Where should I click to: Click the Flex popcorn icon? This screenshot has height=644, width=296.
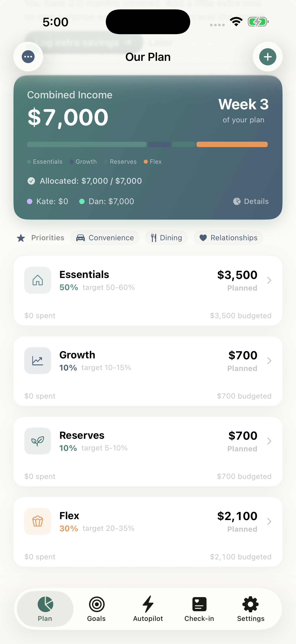[x=37, y=521]
